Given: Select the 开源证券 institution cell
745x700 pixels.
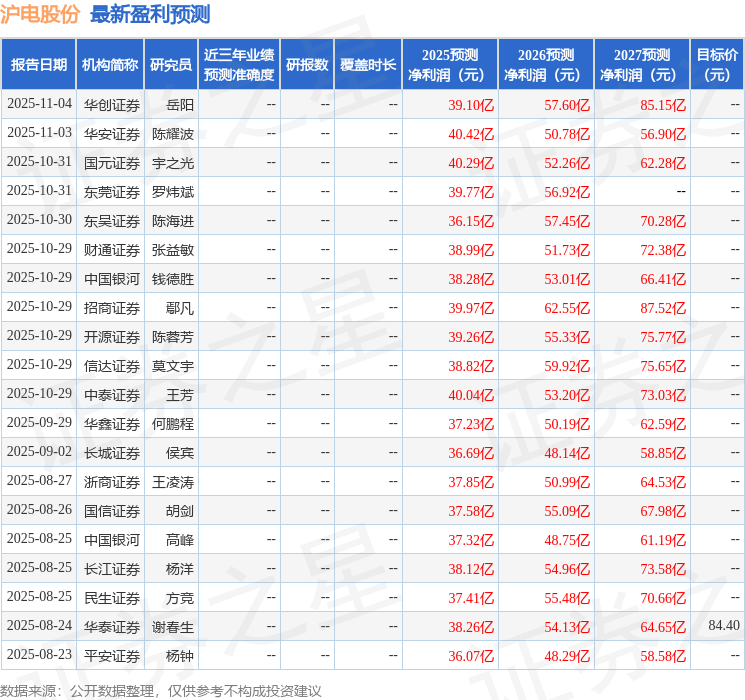Looking at the screenshot, I should 112,337.
